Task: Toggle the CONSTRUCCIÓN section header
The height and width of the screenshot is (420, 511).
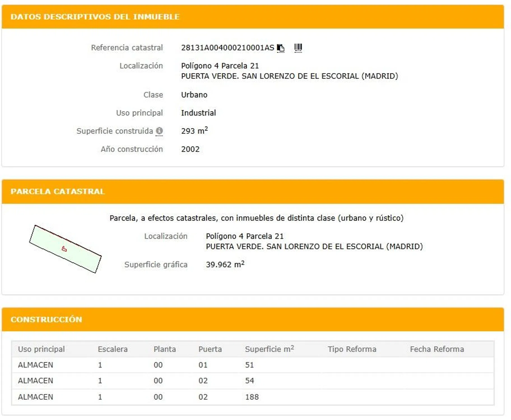Action: 47,319
